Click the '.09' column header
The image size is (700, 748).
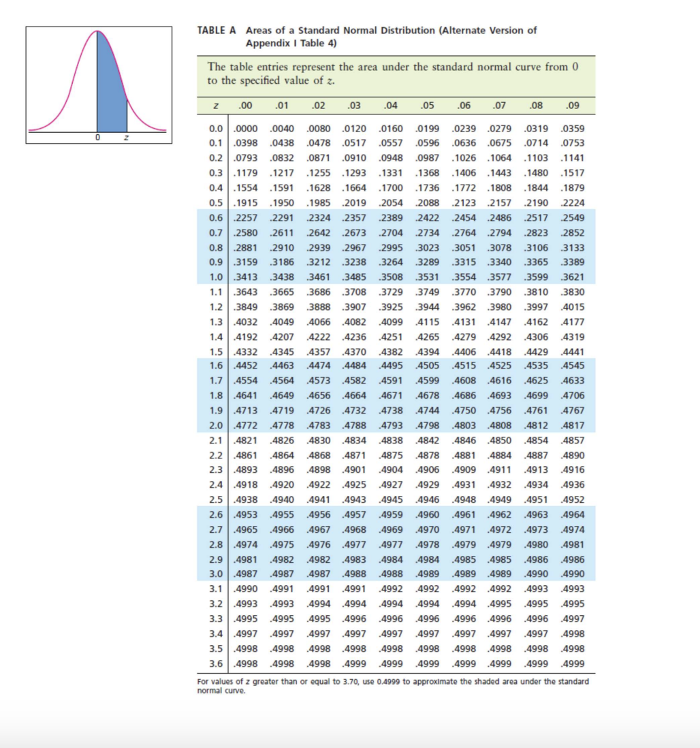[x=572, y=105]
